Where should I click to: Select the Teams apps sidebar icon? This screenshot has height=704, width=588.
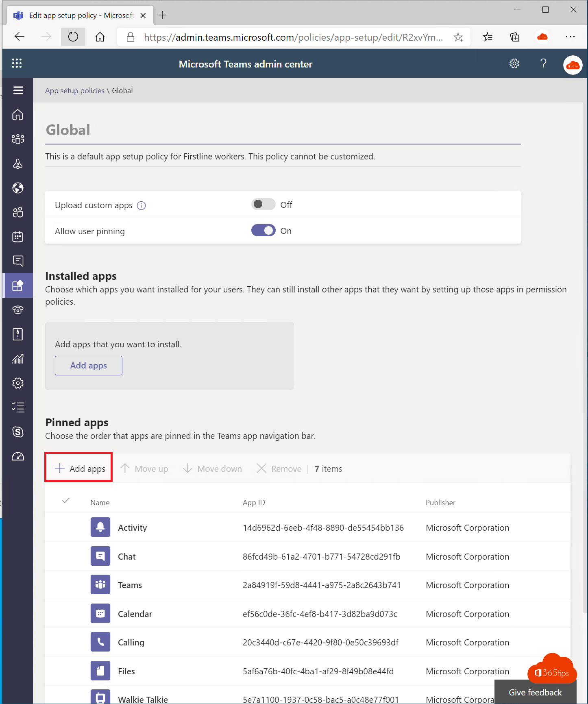(18, 286)
